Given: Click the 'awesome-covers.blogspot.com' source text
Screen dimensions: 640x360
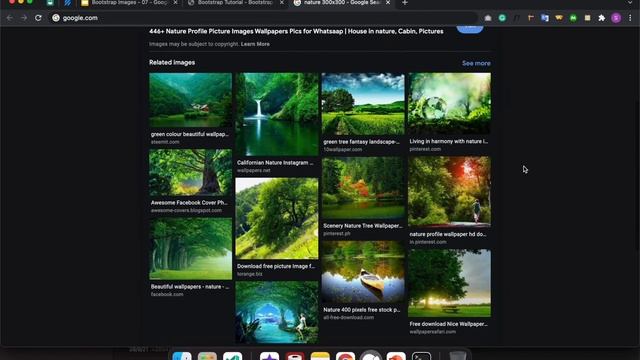Looking at the screenshot, I should 186,211.
